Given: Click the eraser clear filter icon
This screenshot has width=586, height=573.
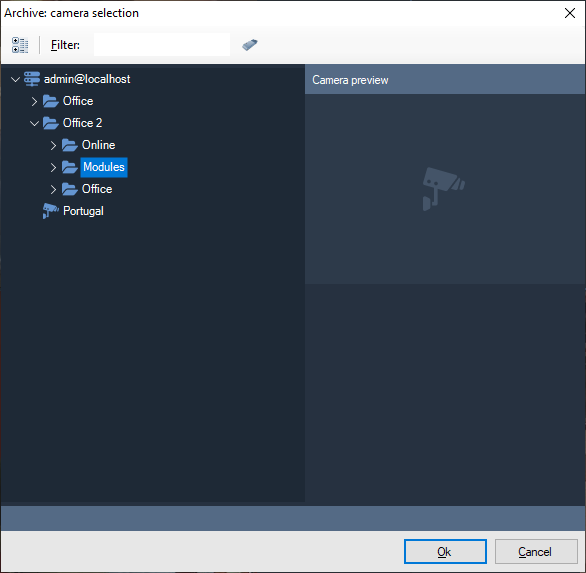Looking at the screenshot, I should [x=250, y=45].
